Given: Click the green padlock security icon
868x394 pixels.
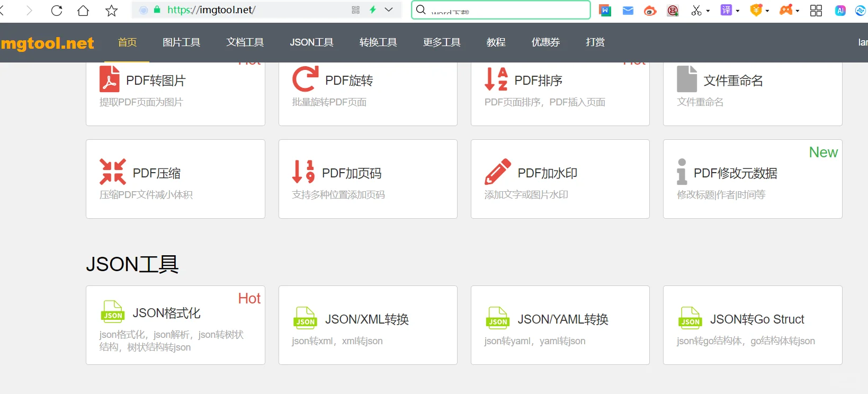Looking at the screenshot, I should point(157,10).
